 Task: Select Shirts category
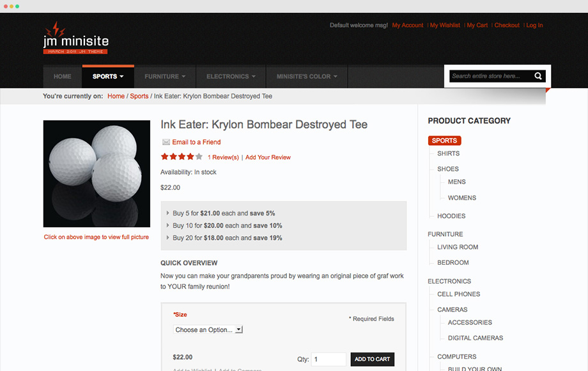pos(448,154)
